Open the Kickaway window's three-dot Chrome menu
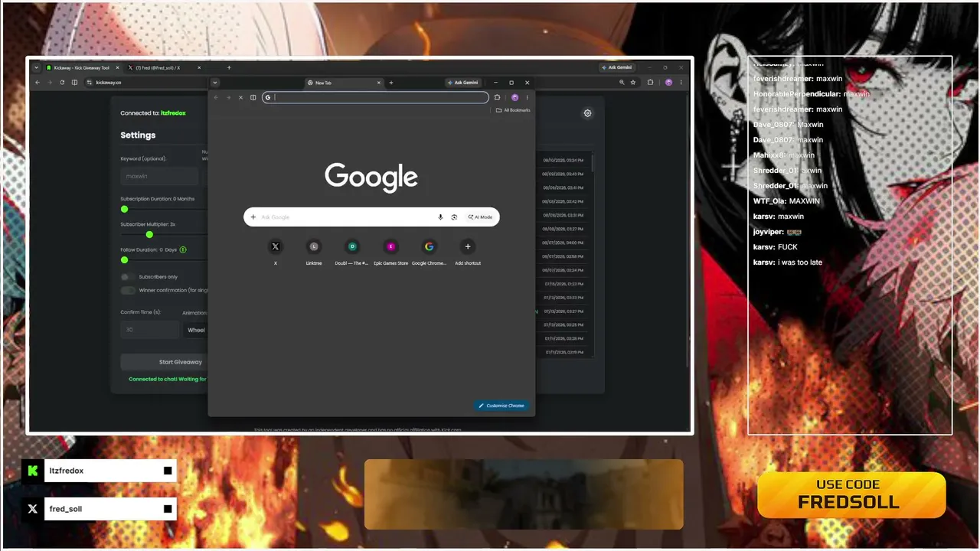 [681, 83]
